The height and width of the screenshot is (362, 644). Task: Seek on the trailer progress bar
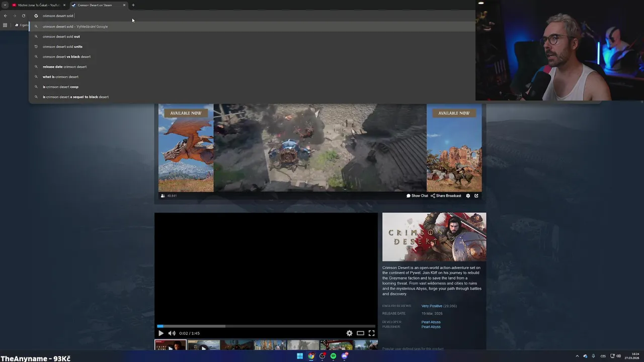click(266, 326)
